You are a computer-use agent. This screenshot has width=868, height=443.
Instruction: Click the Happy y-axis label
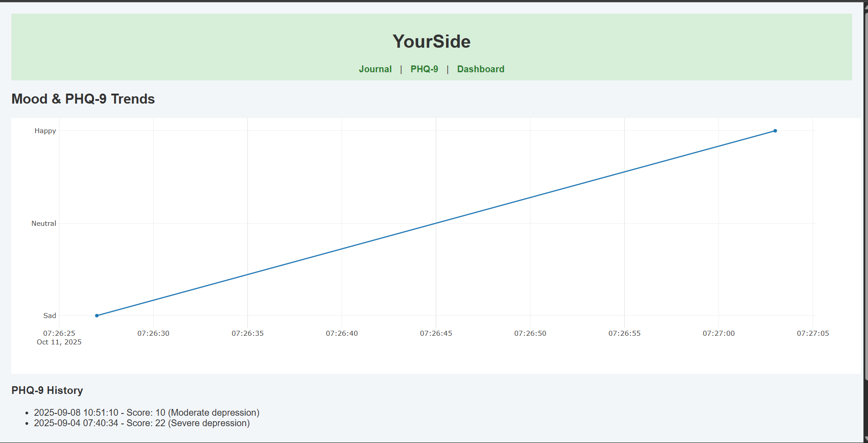45,131
